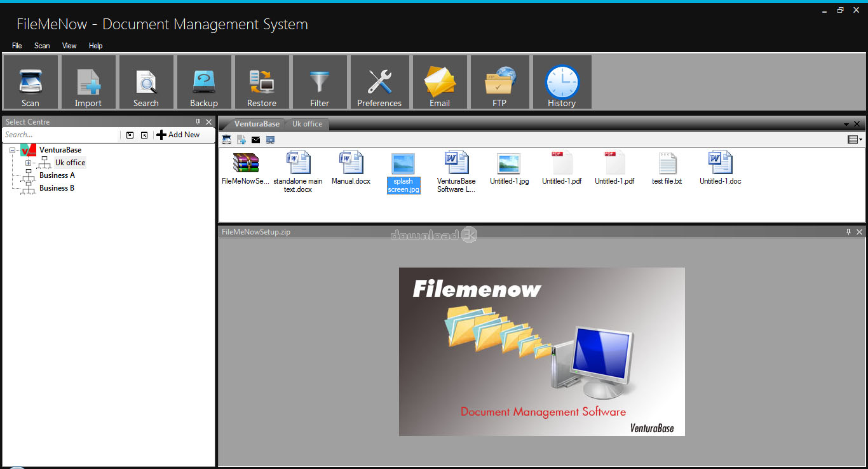Open the FTP tool
The height and width of the screenshot is (469, 868).
point(499,82)
